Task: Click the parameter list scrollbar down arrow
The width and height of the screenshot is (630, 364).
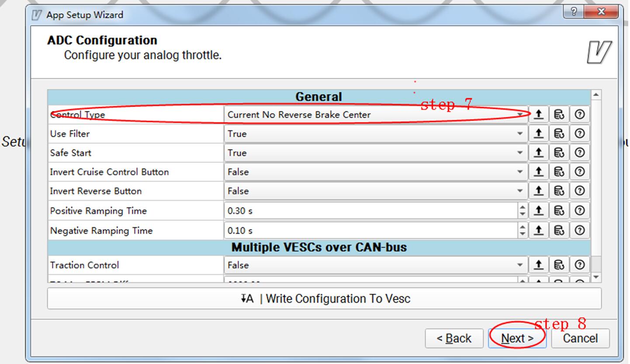Action: [x=595, y=277]
